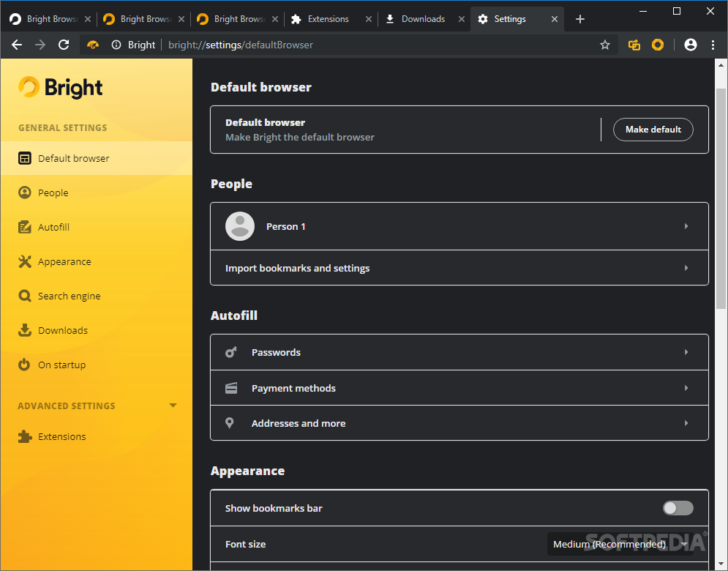Reload the current page
The image size is (728, 571).
(x=64, y=45)
